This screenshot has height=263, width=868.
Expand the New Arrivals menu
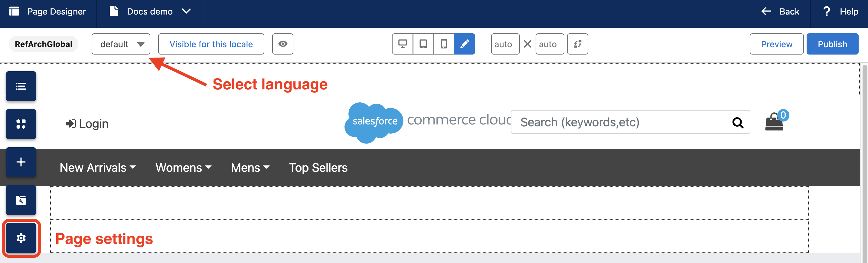(98, 168)
